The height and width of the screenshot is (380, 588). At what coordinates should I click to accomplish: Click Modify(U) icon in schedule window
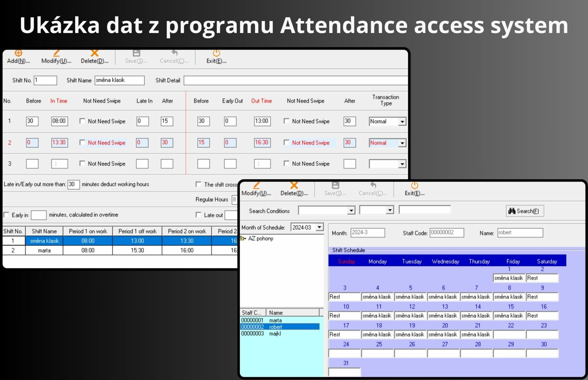click(256, 186)
